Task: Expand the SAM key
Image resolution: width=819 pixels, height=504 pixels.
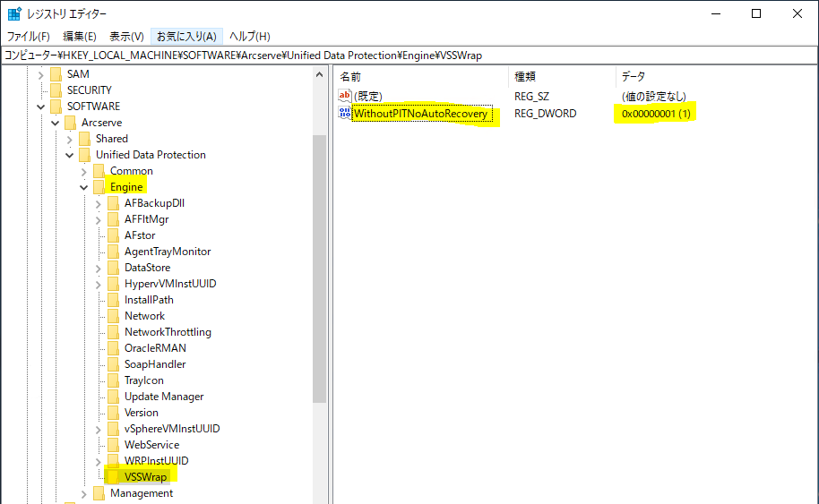Action: [x=40, y=75]
